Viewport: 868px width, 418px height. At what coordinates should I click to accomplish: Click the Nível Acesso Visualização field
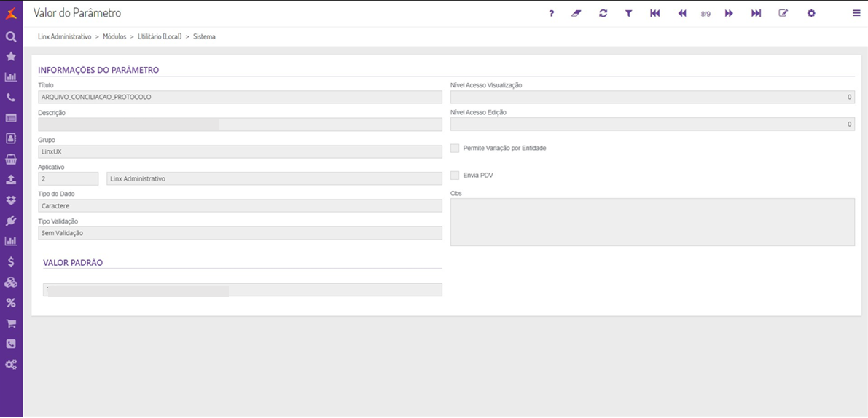pos(653,98)
